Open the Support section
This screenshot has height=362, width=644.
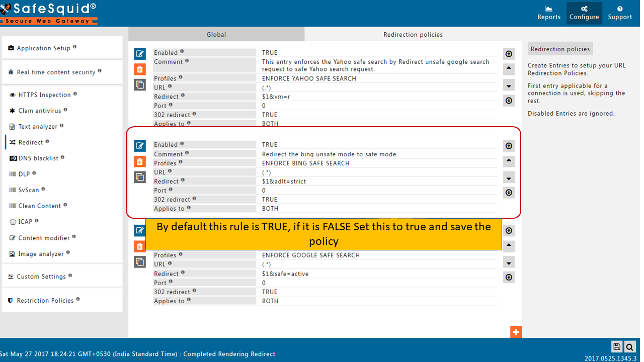(x=620, y=13)
